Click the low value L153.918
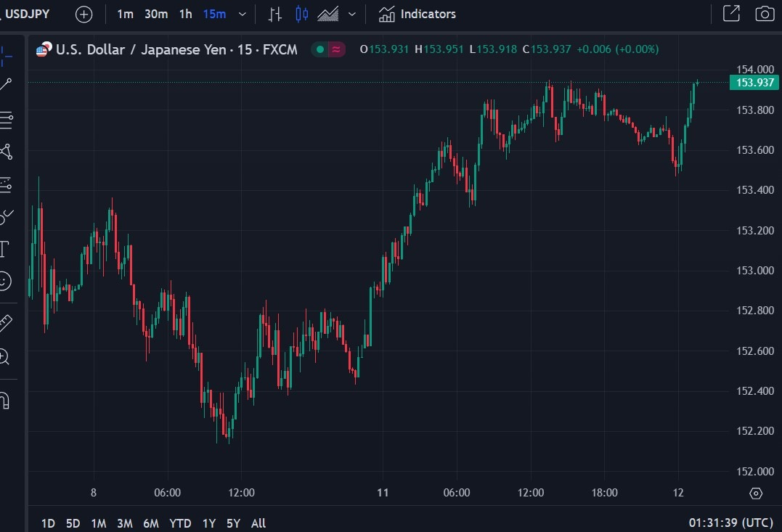Viewport: 782px width, 532px height. tap(493, 49)
